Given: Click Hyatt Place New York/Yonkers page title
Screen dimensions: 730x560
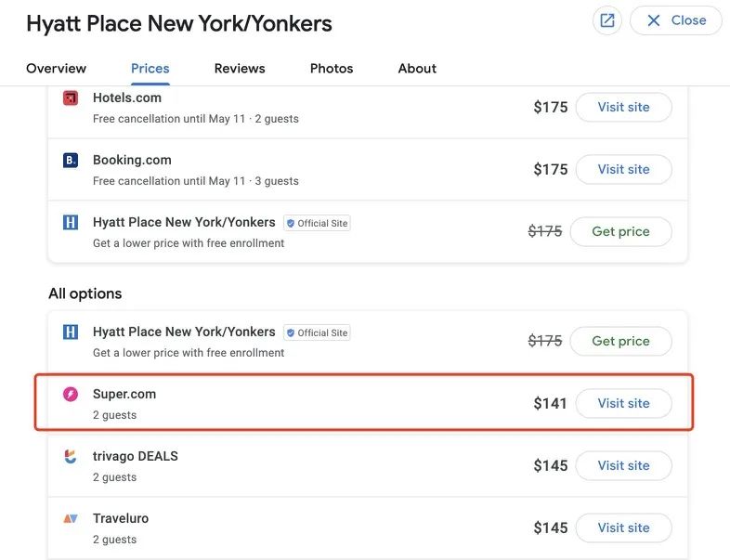Looking at the screenshot, I should coord(178,23).
